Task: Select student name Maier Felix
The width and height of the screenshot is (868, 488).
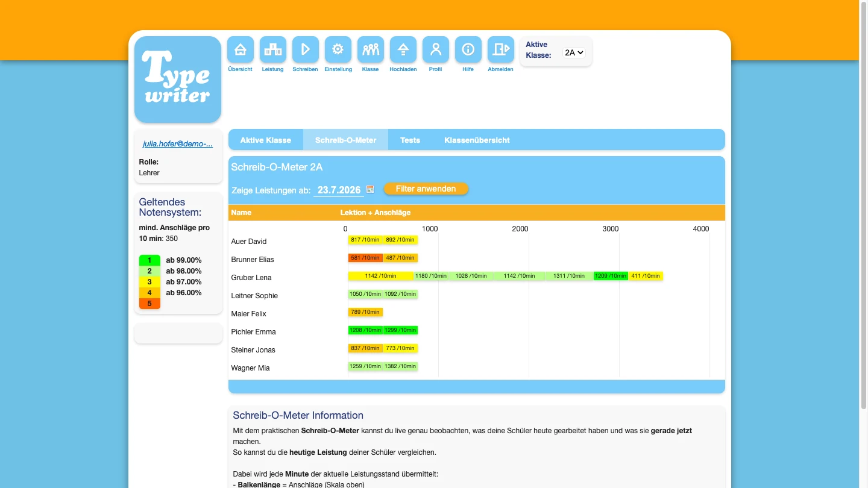Action: tap(249, 314)
